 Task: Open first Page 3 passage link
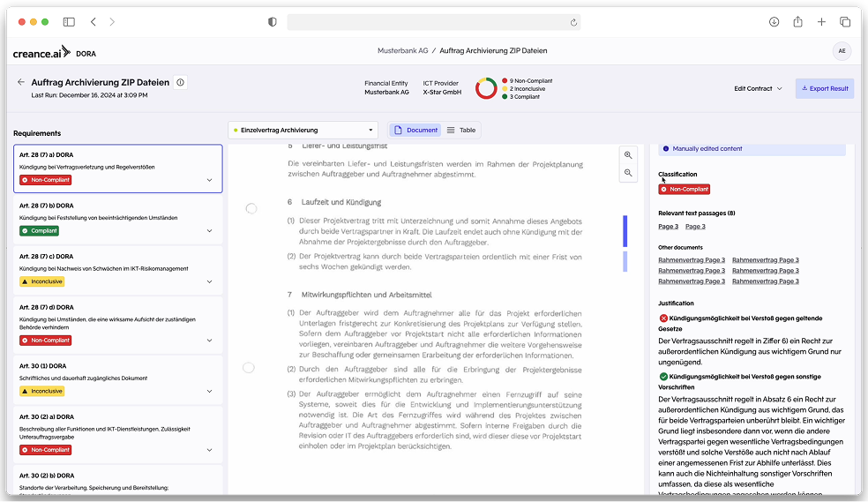pyautogui.click(x=668, y=227)
